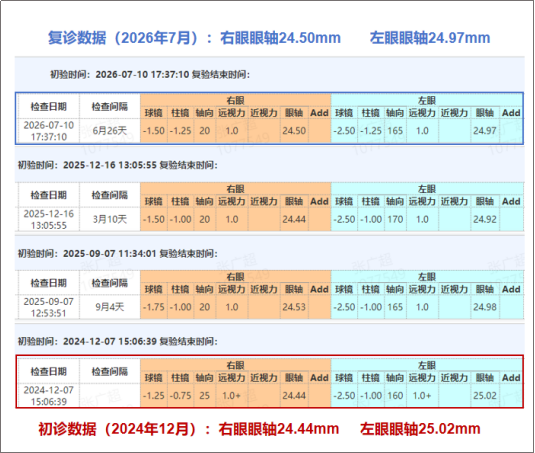Select left-eye axis 165 in 2025-09-07 row
The width and height of the screenshot is (535, 453).
(395, 307)
